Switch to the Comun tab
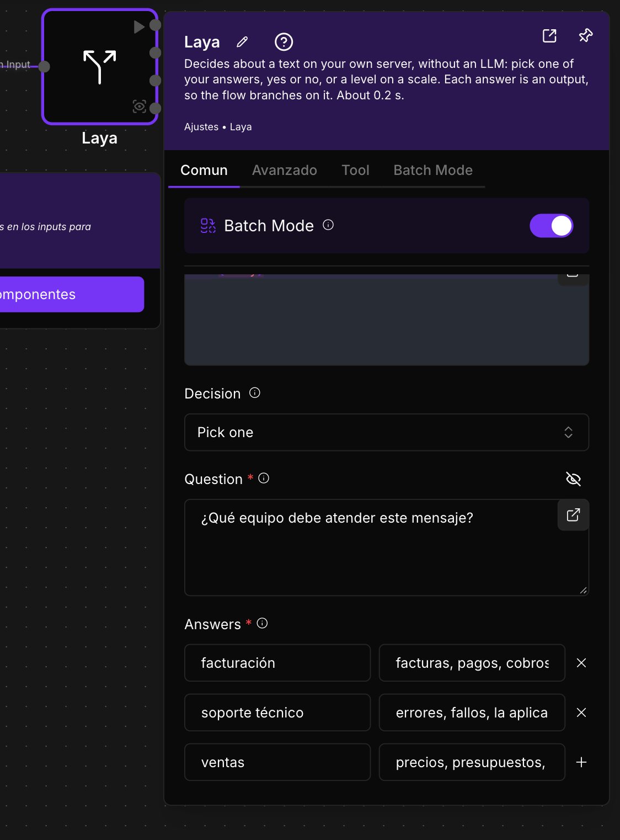Viewport: 620px width, 840px height. click(x=204, y=170)
